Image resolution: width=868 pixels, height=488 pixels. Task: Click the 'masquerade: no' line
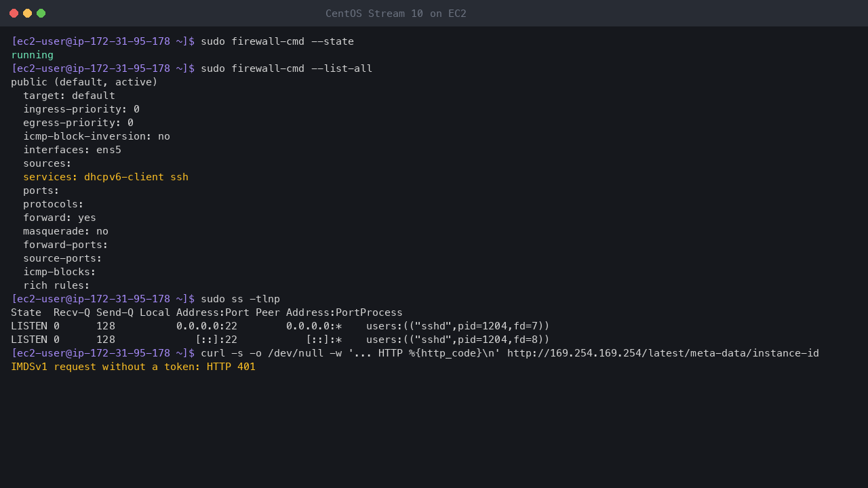(66, 231)
